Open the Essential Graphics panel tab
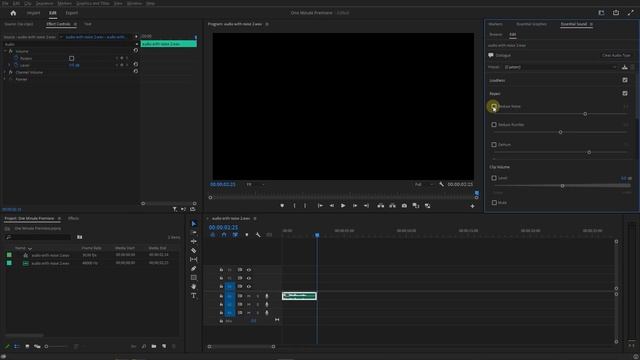This screenshot has width=640, height=360. (531, 24)
